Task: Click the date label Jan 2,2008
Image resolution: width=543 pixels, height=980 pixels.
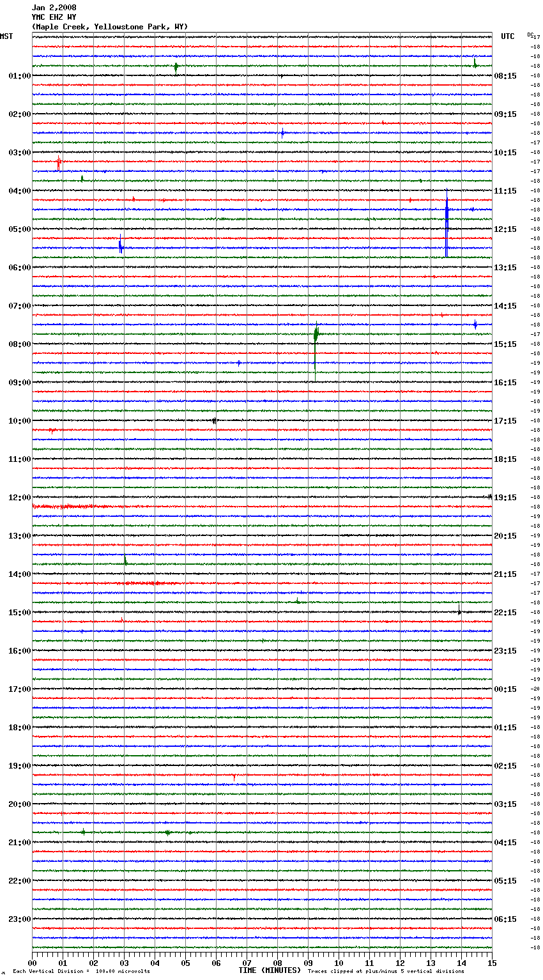Action: point(54,8)
